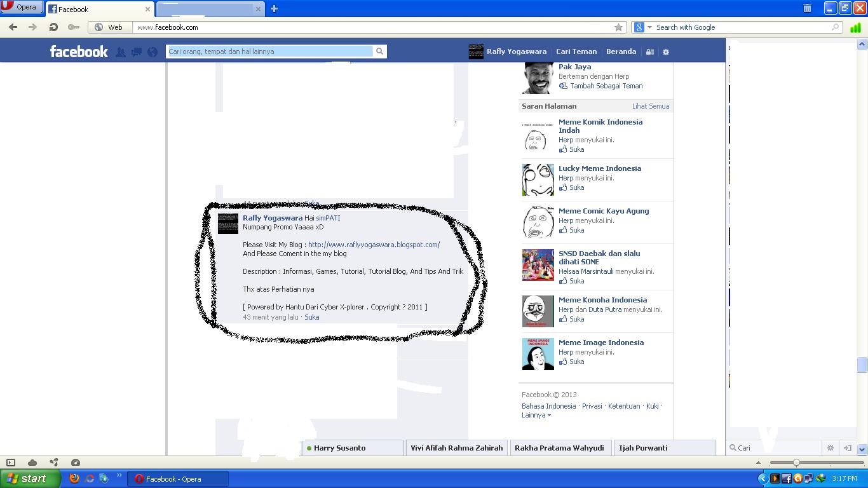Open Meme Komik Indonesia Indah page

pos(600,126)
